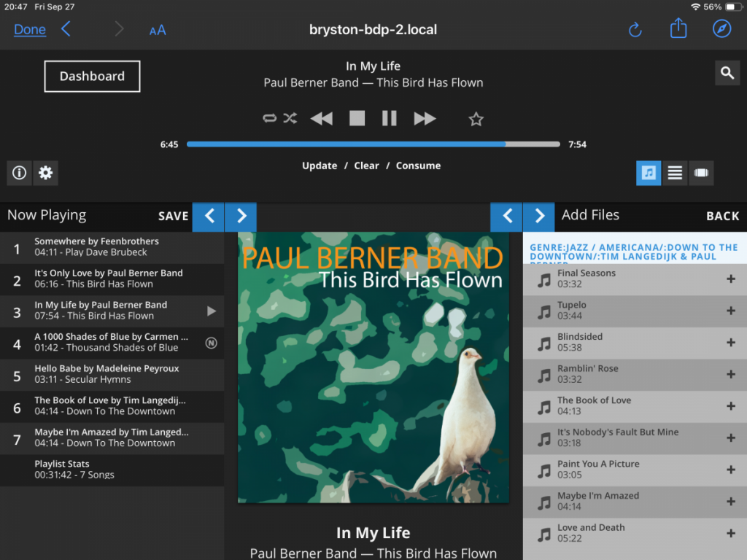The height and width of the screenshot is (560, 747).
Task: Go back in browser history
Action: click(66, 29)
